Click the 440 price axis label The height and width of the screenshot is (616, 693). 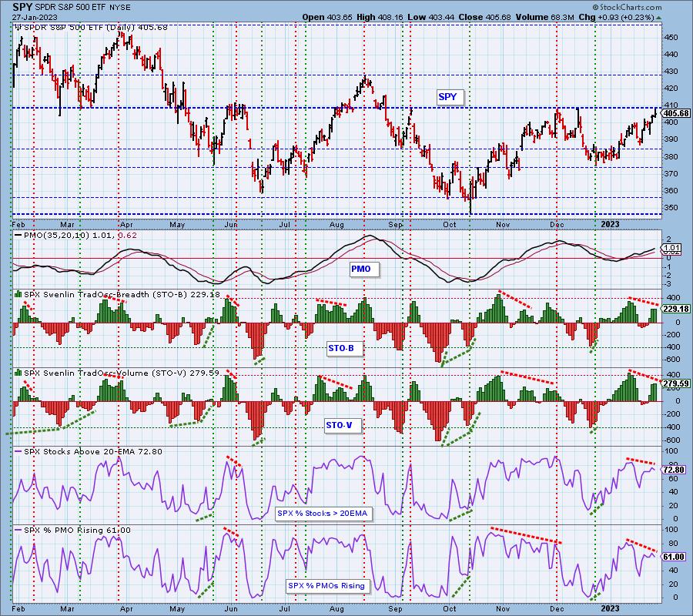[671, 55]
